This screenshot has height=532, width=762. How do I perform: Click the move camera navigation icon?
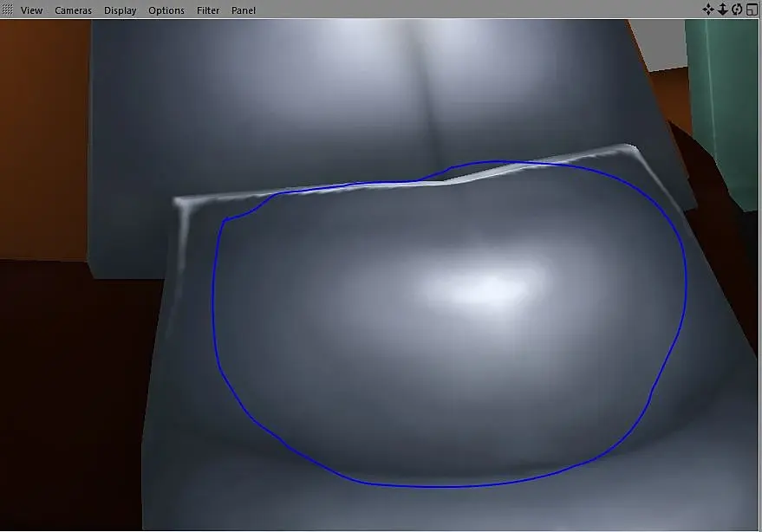click(708, 10)
